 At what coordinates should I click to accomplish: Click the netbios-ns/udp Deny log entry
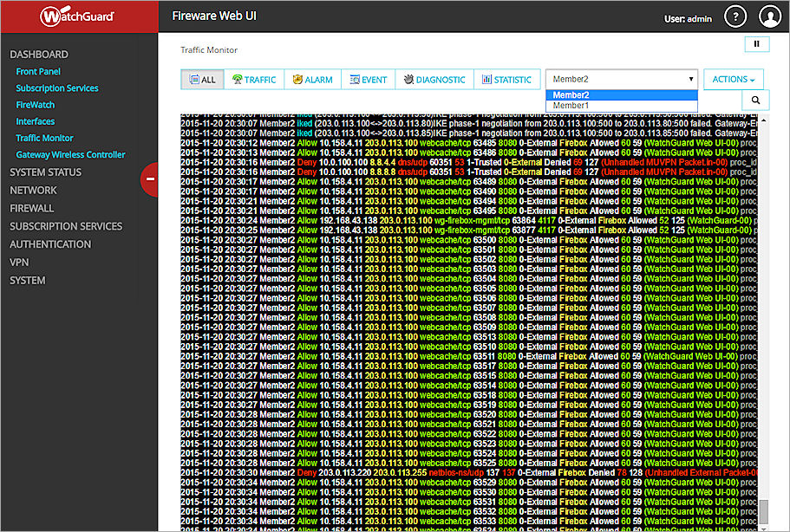pyautogui.click(x=468, y=472)
